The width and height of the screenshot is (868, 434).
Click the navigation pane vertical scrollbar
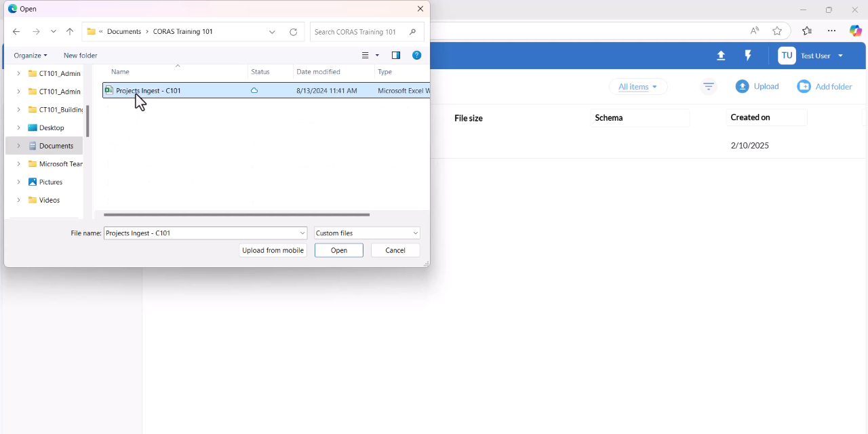pyautogui.click(x=87, y=121)
